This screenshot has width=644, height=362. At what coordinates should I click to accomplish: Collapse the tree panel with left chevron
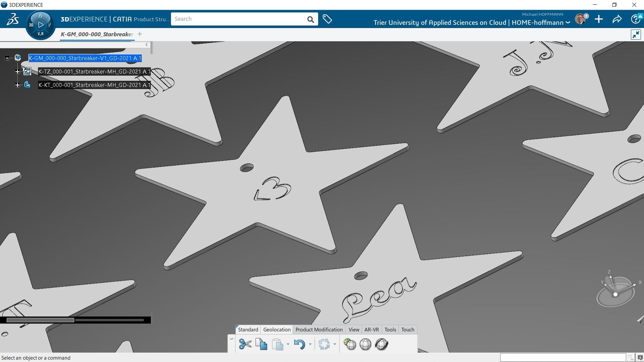click(x=146, y=45)
